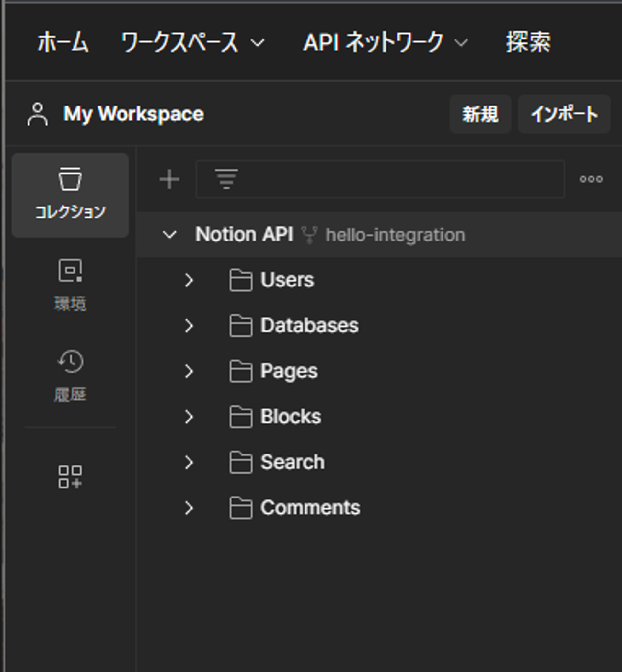Open the three-dot collection options menu
Screen dimensions: 622x672
591,179
